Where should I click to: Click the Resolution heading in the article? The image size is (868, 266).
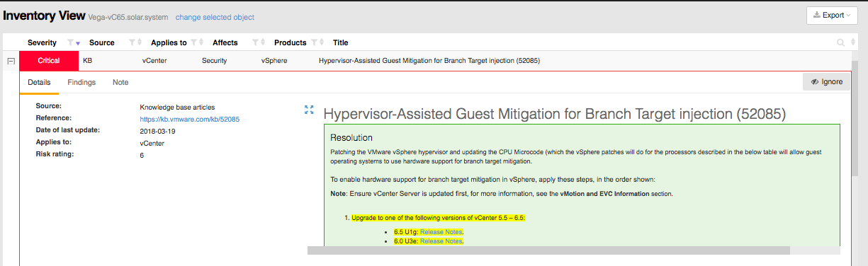[351, 137]
